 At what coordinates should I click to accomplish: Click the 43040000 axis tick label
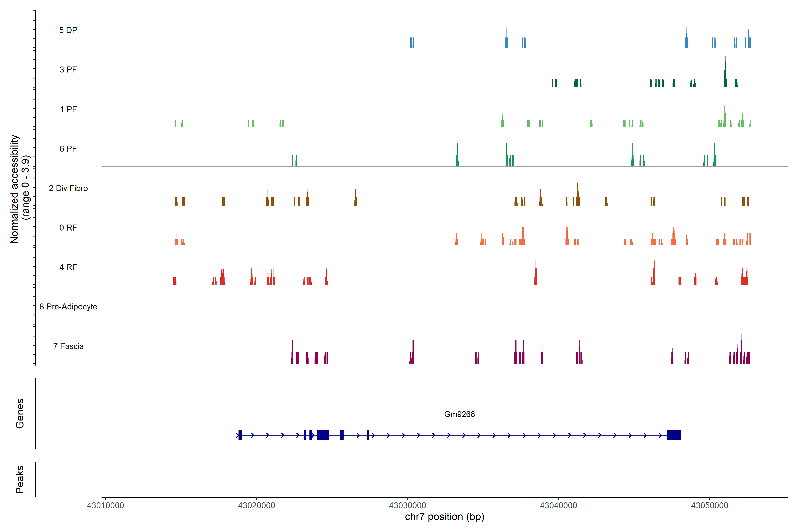[x=558, y=505]
